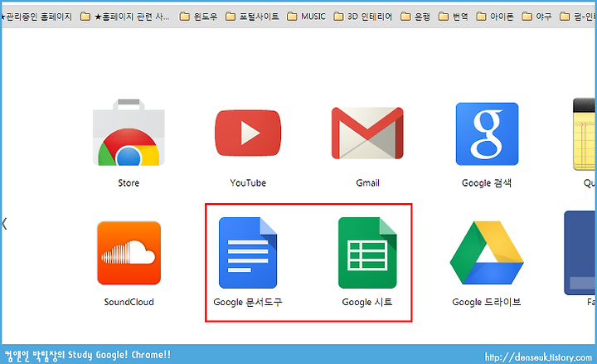Click the Gmail label text
Screen dimensions: 597x364
pyautogui.click(x=368, y=183)
